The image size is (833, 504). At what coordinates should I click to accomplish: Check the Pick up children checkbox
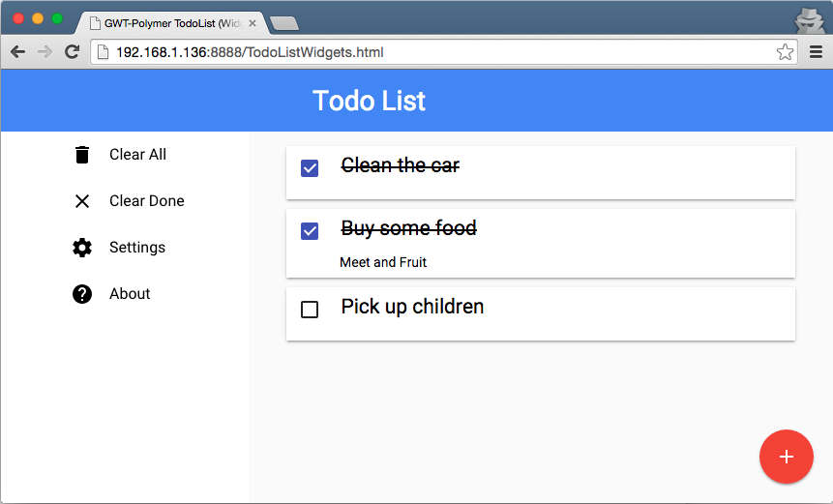coord(310,310)
